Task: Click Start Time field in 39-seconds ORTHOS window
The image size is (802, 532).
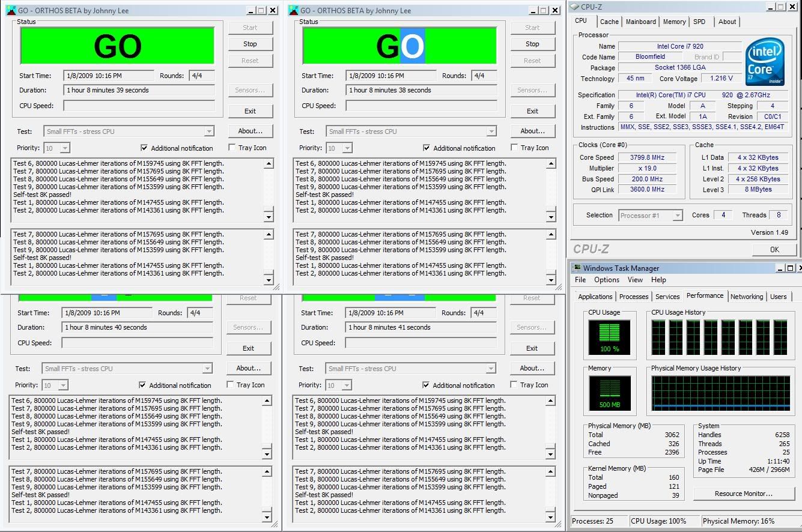Action: coord(109,76)
